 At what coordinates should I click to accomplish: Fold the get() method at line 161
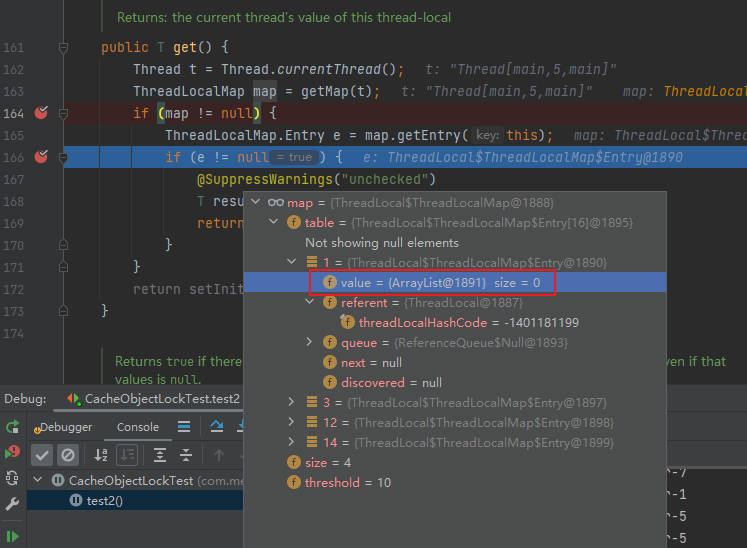(x=63, y=47)
